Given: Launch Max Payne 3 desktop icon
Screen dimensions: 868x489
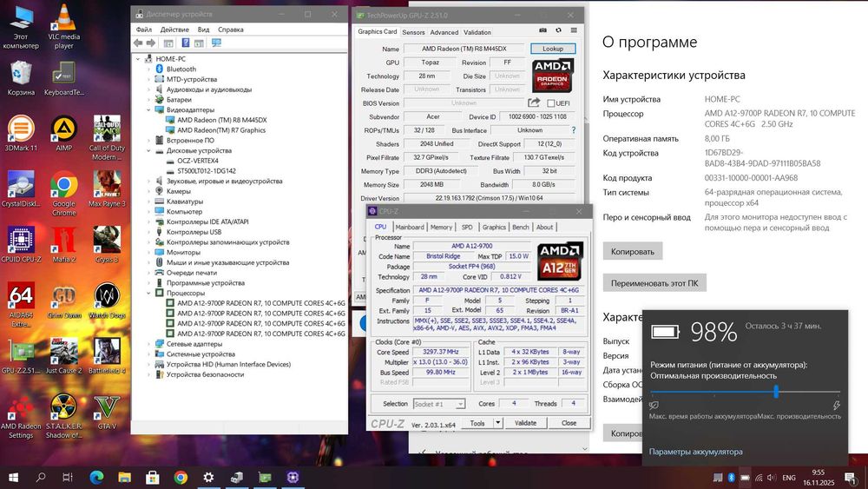Looking at the screenshot, I should (x=107, y=188).
